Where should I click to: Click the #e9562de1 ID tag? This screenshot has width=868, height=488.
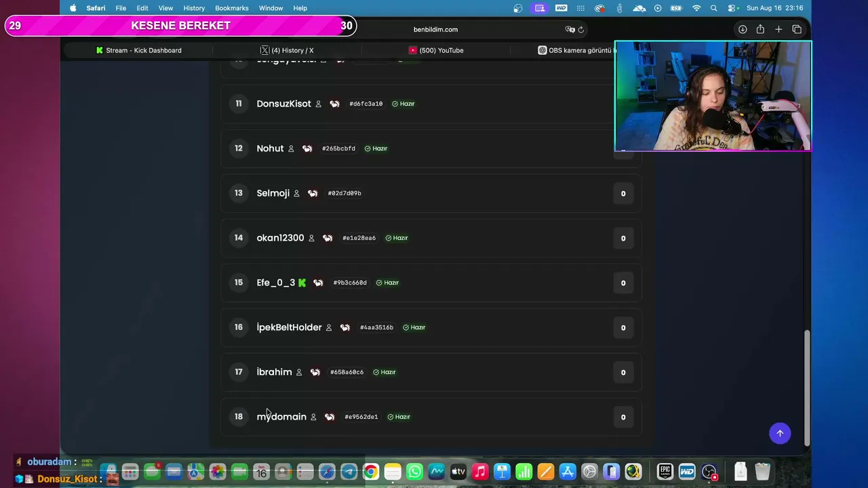[361, 417]
